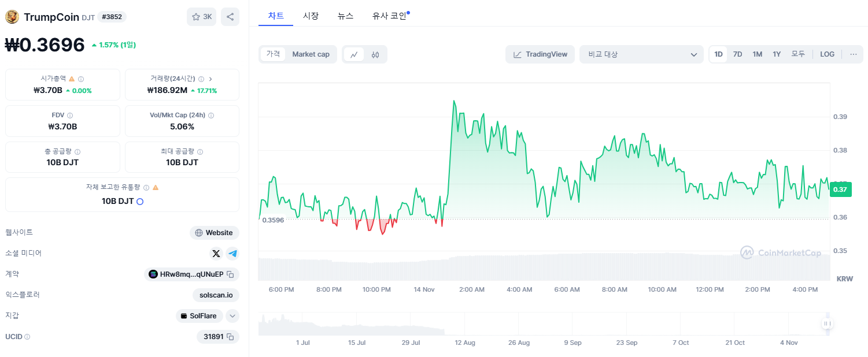Open the SolFlare wallet link

pos(200,316)
